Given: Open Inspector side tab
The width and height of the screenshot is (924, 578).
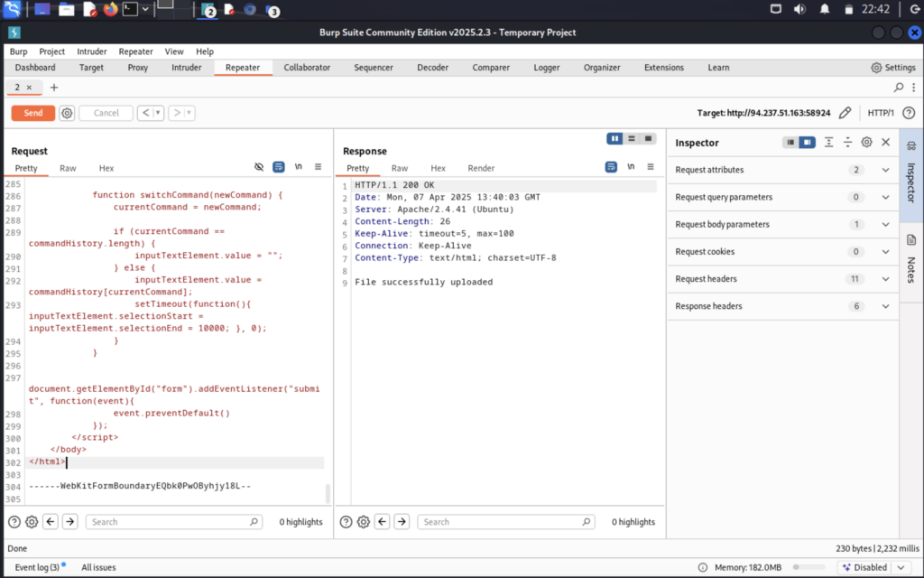Looking at the screenshot, I should pos(911,174).
